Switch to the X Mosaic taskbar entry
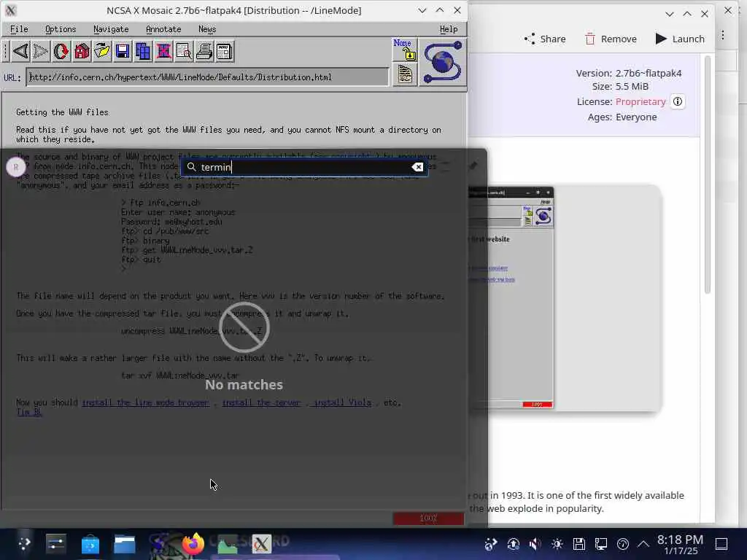 click(x=261, y=544)
